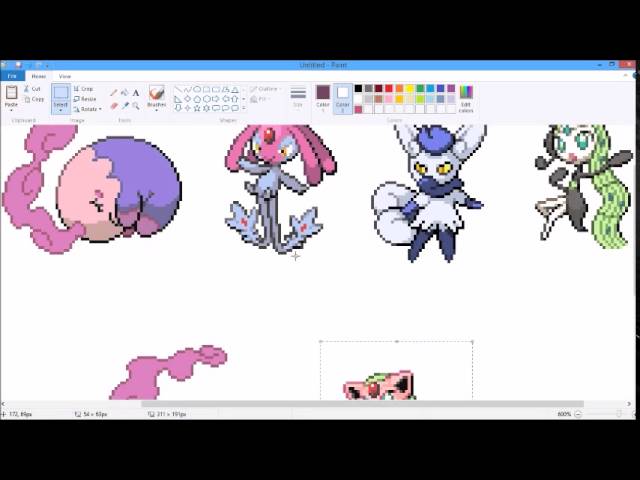
Task: Activate the Color picker eyedropper tool
Action: click(x=124, y=106)
